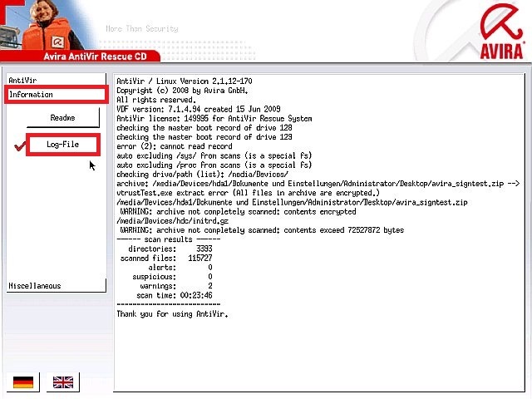
Task: Click the '------ scan results ------' header line
Action: (x=168, y=239)
